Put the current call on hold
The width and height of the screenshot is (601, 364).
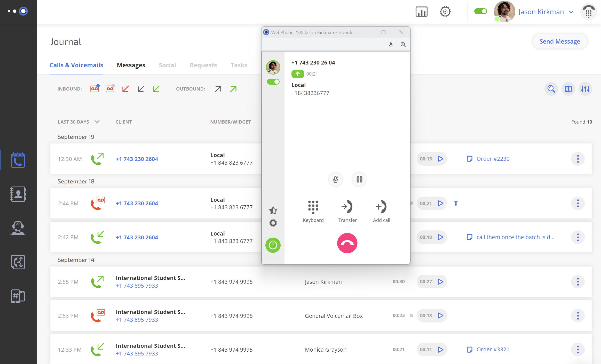click(x=359, y=179)
